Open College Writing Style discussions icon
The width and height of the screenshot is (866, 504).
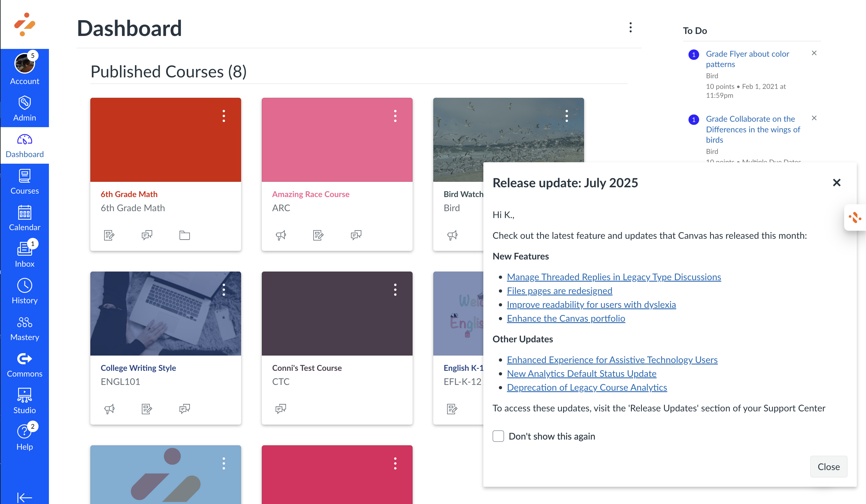click(x=184, y=409)
